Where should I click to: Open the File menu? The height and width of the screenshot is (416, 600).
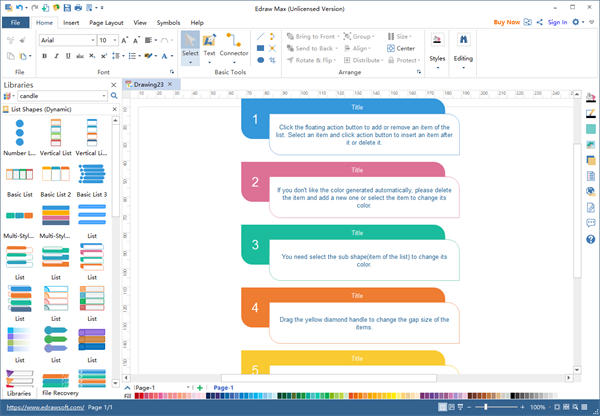[15, 21]
